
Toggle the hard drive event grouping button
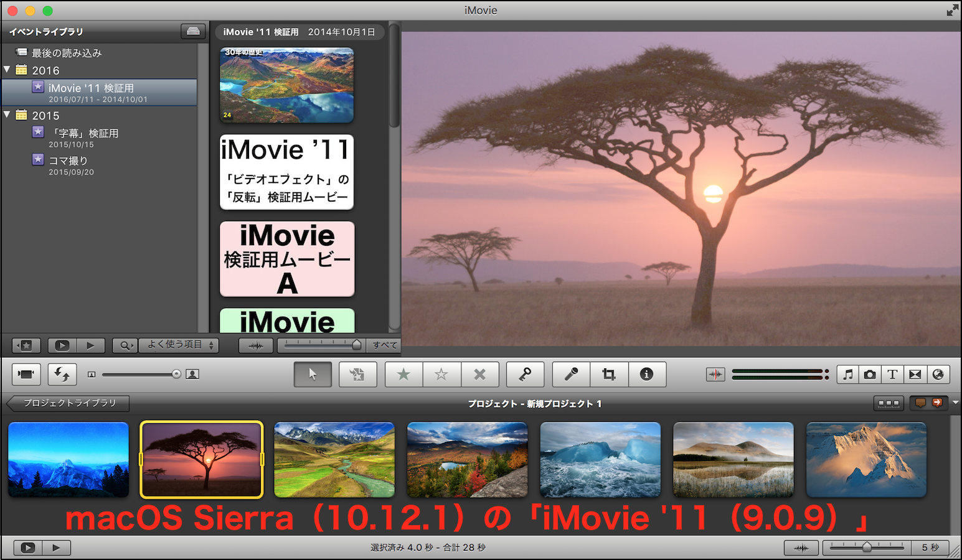[x=193, y=31]
